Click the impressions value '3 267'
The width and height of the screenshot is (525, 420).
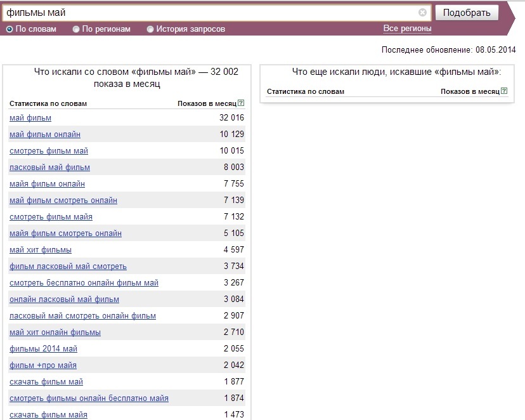pos(234,282)
